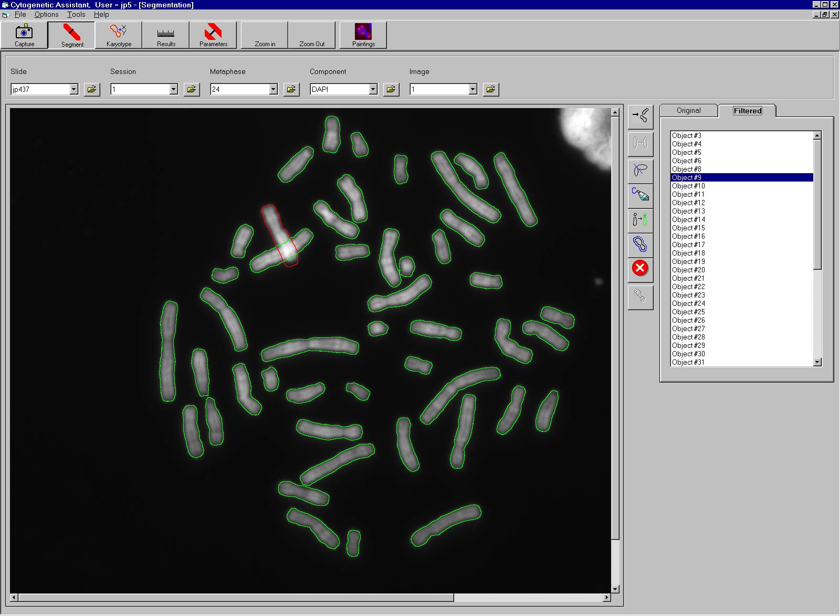Click the image vertical scroll-down arrow

pyautogui.click(x=615, y=589)
